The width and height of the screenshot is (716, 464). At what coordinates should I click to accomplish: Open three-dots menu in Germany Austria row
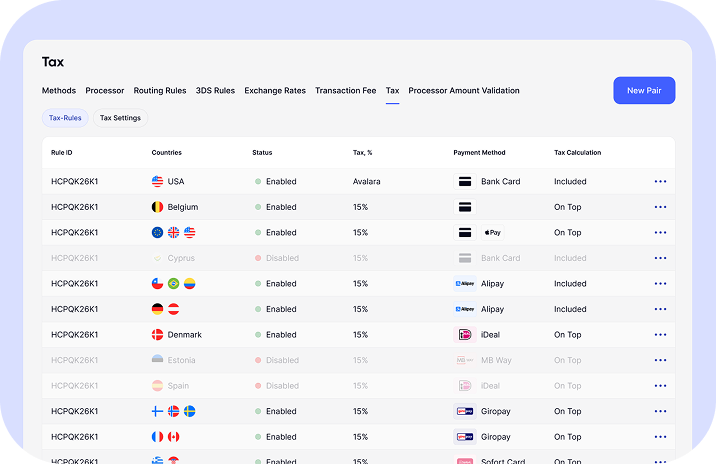click(660, 309)
